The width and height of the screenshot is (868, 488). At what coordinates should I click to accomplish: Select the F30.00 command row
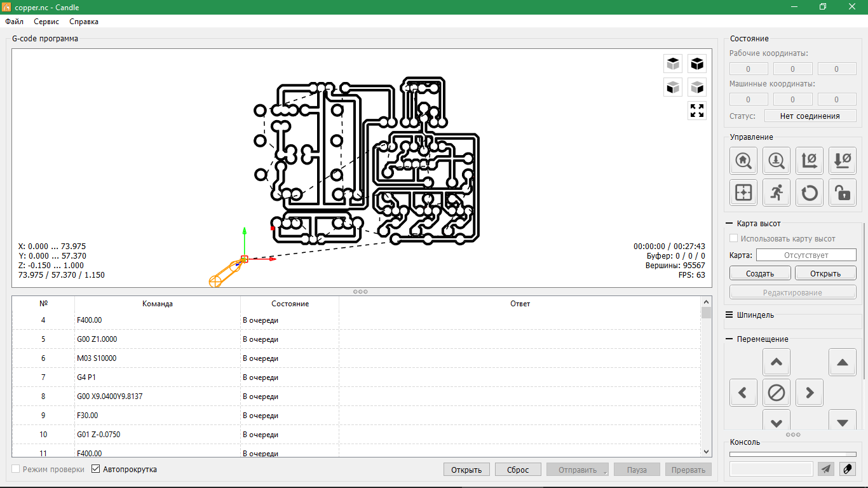click(356, 416)
